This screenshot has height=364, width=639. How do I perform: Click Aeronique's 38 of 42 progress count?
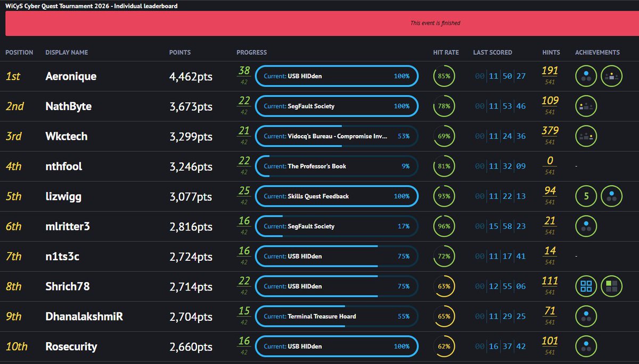[244, 76]
